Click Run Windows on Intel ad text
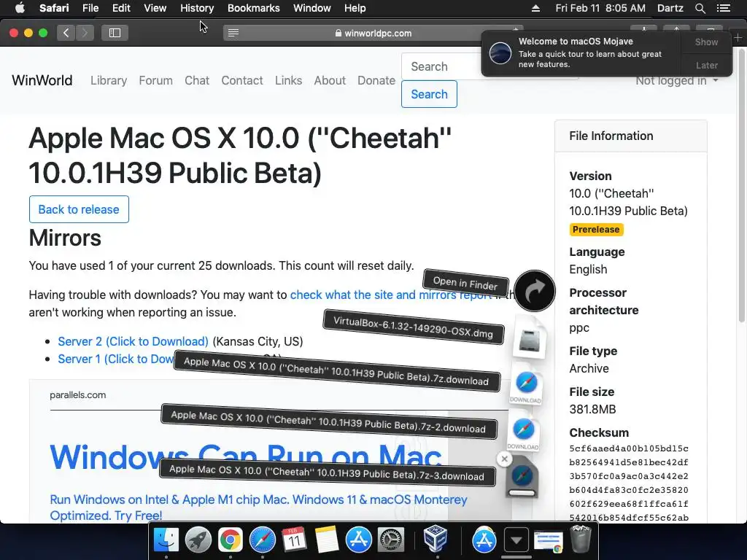 click(x=258, y=507)
